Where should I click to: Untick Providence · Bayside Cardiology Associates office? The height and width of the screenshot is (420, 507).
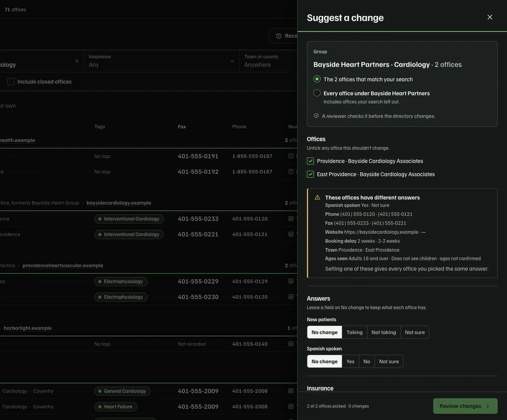[x=311, y=161]
